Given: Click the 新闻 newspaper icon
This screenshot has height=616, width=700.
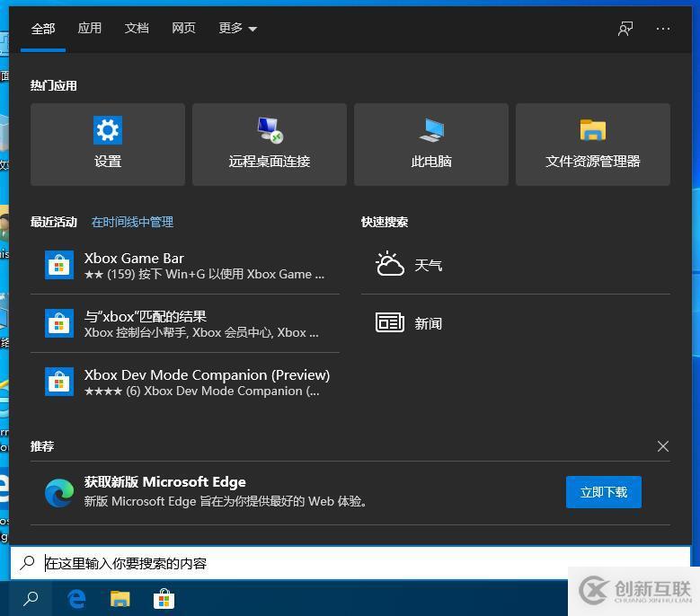Looking at the screenshot, I should (390, 322).
